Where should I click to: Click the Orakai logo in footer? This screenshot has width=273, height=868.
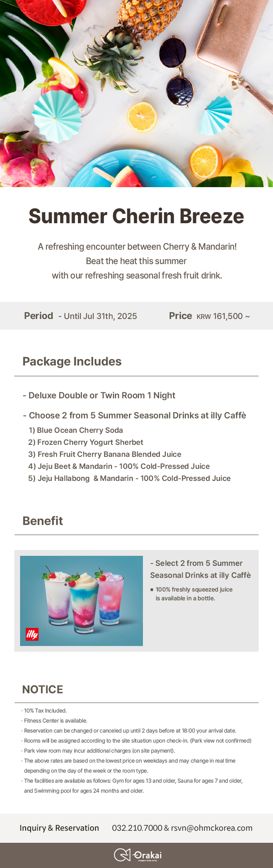138,855
